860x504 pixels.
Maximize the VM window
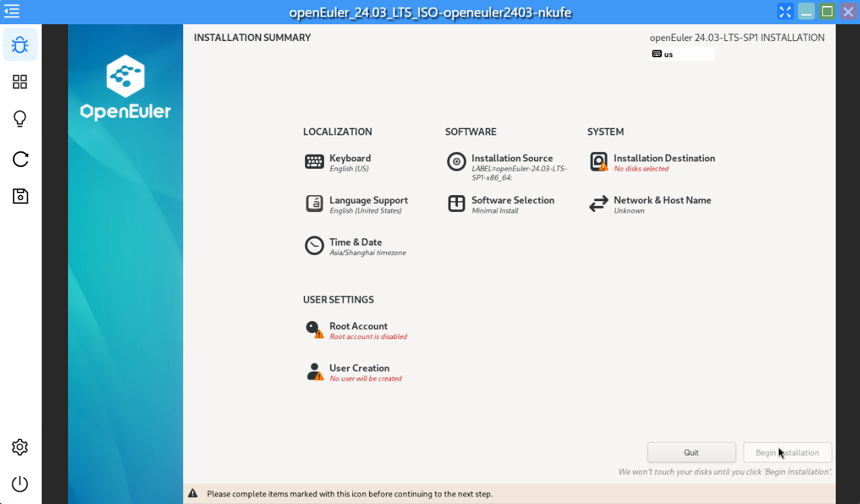pyautogui.click(x=828, y=11)
